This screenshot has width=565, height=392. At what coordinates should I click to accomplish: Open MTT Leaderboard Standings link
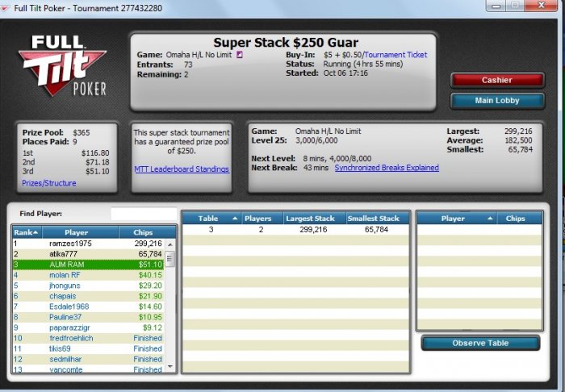pos(182,169)
